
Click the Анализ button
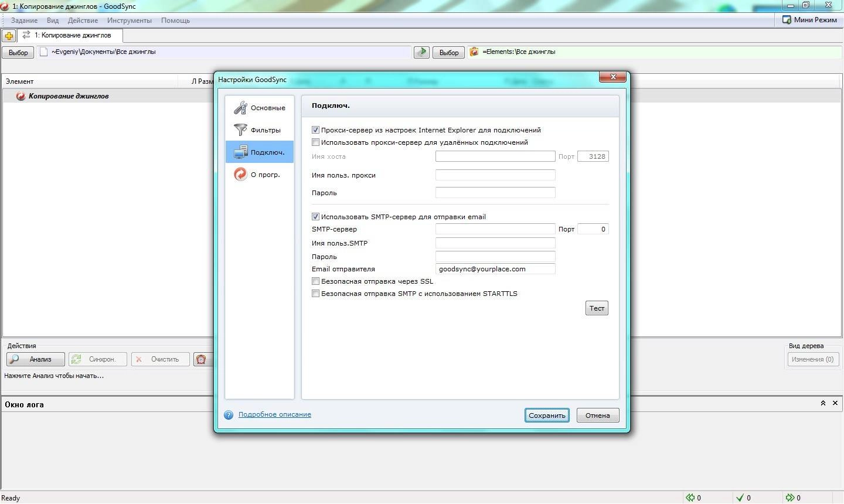click(x=36, y=359)
